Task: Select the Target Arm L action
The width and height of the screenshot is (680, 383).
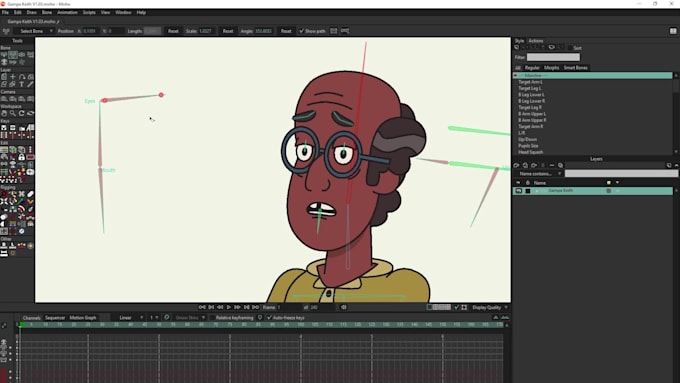Action: tap(530, 82)
